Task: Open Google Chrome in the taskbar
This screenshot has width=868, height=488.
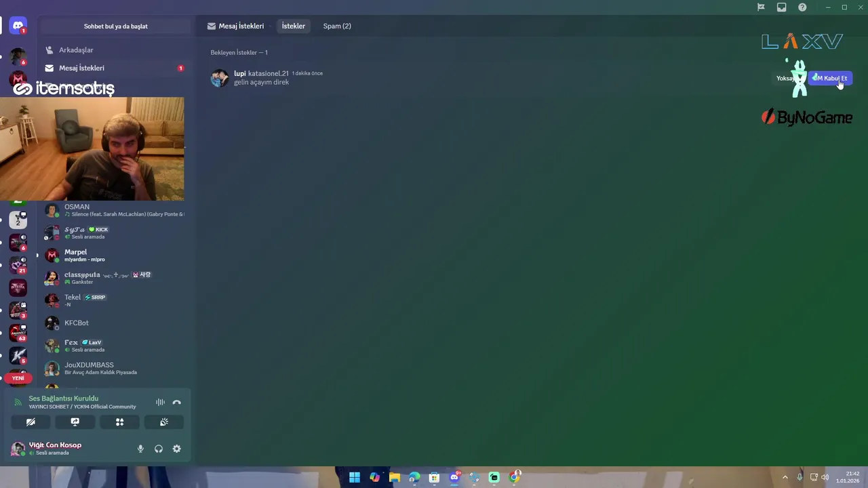Action: point(515,477)
